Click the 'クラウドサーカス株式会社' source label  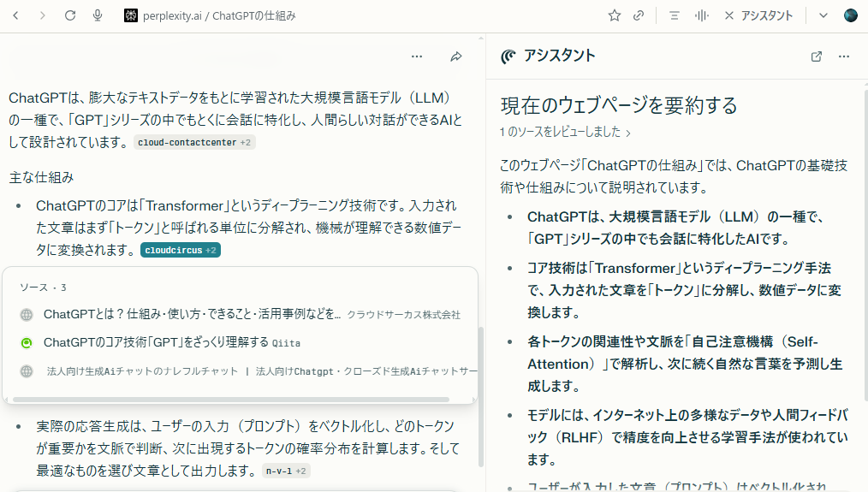point(403,315)
